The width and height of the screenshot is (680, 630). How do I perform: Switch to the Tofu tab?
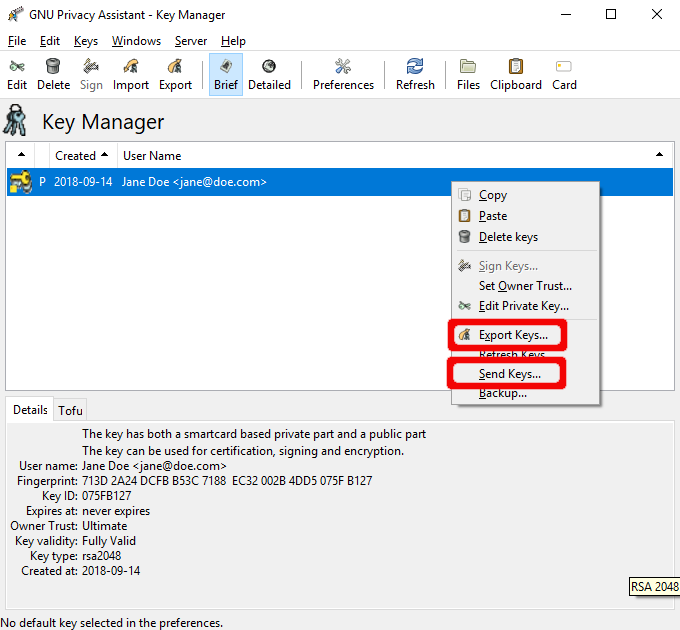click(x=70, y=410)
